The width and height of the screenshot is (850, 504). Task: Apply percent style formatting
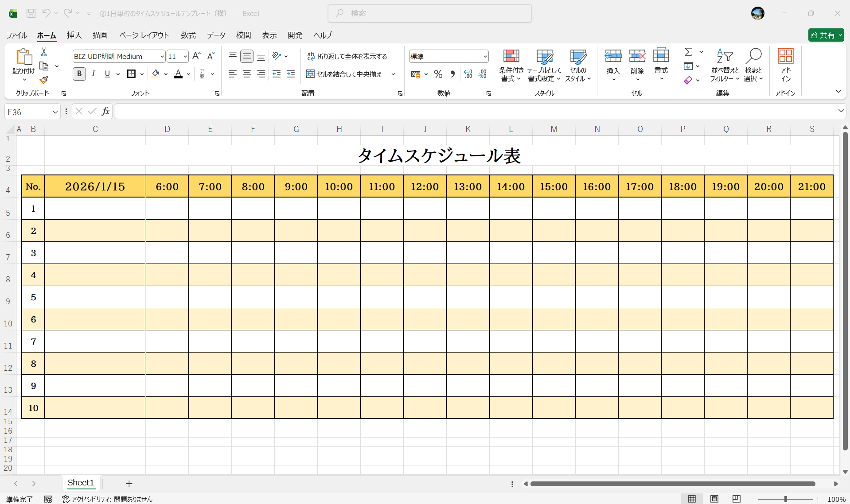(438, 74)
